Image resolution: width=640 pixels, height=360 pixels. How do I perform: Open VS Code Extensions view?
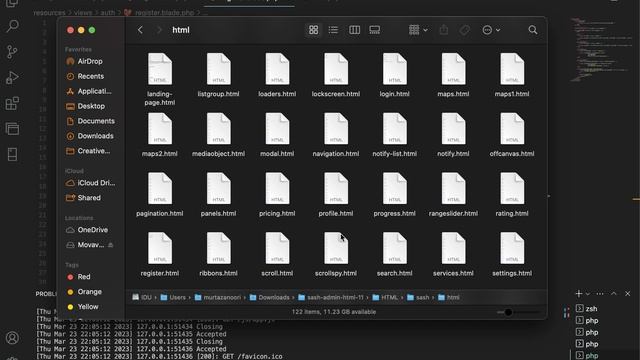coord(12,103)
